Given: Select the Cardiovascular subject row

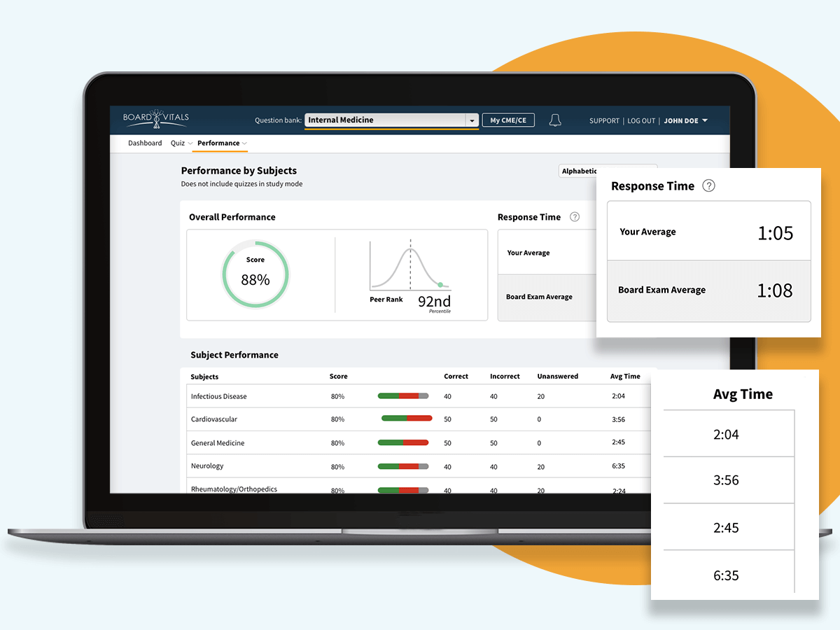Looking at the screenshot, I should (x=419, y=419).
